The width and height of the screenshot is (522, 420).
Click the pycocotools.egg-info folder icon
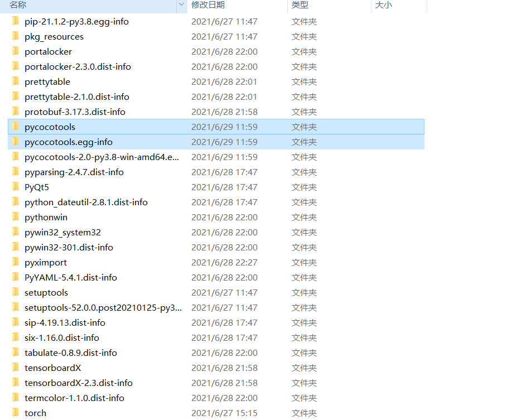coord(15,142)
